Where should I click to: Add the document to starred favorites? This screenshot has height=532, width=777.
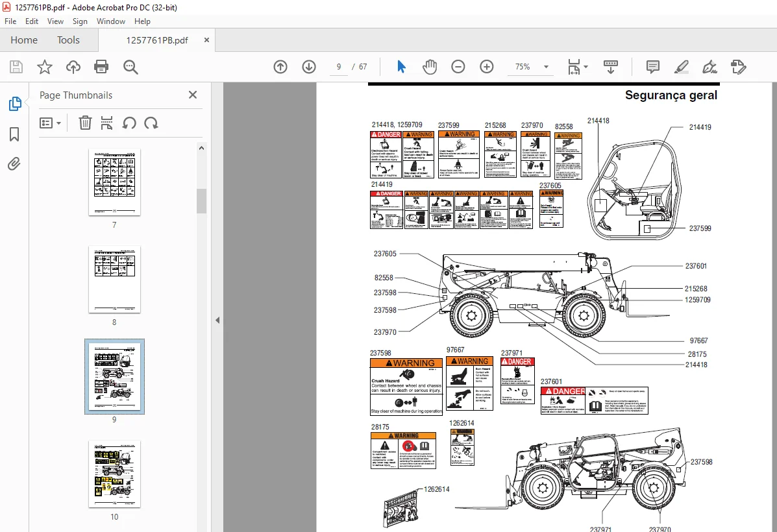point(45,67)
